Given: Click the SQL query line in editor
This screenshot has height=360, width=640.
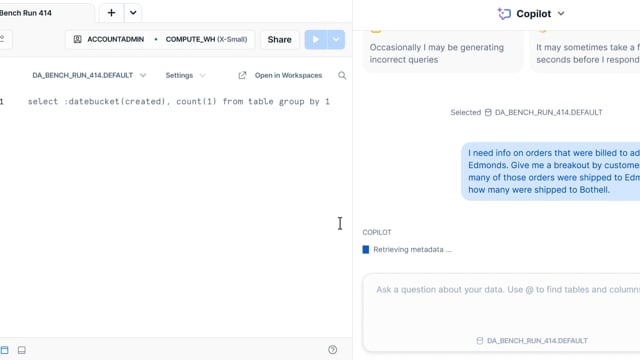Looking at the screenshot, I should [x=179, y=102].
